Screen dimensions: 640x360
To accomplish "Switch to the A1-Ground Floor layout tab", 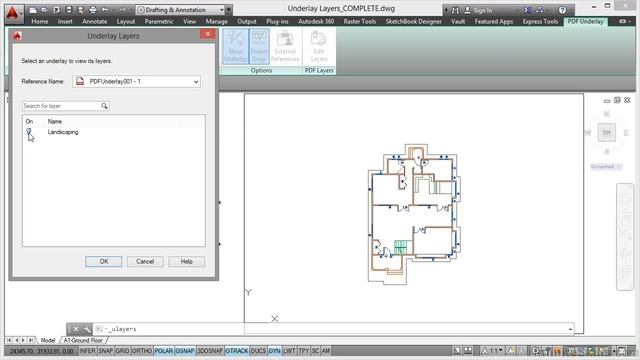I will pyautogui.click(x=83, y=340).
